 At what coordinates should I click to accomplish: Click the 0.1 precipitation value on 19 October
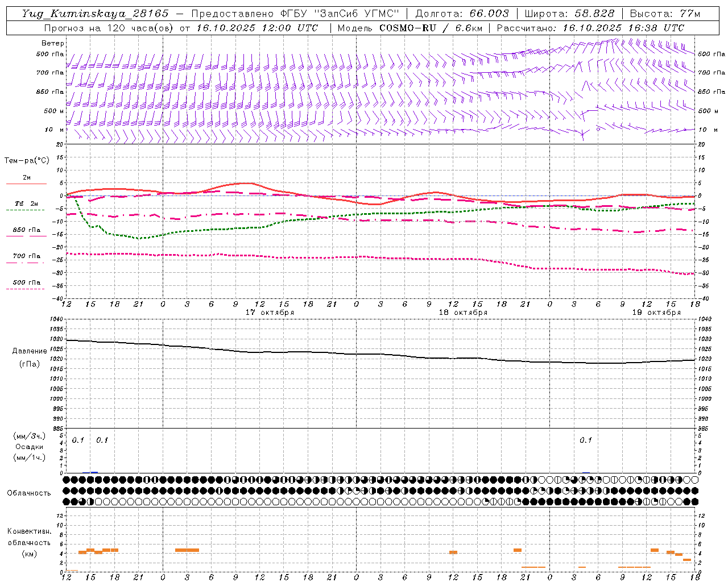click(586, 440)
